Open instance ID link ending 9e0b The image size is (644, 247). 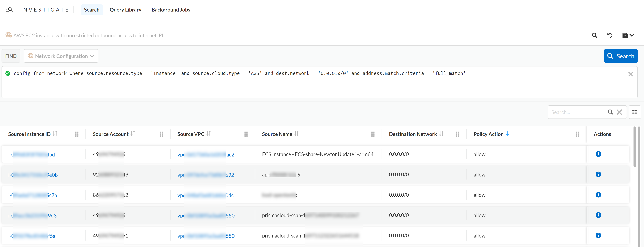tap(33, 175)
